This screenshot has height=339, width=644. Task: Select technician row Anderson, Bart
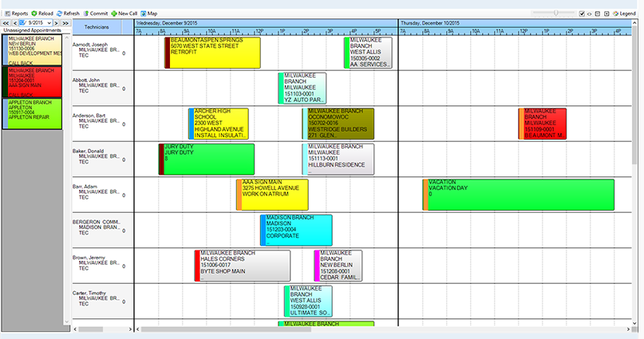point(103,124)
